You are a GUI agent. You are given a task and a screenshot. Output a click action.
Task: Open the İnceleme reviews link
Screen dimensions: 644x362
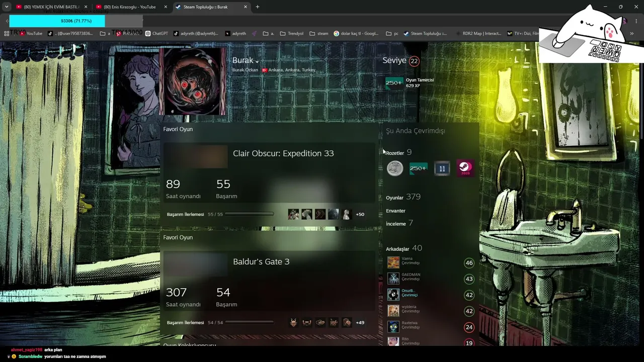pyautogui.click(x=399, y=223)
